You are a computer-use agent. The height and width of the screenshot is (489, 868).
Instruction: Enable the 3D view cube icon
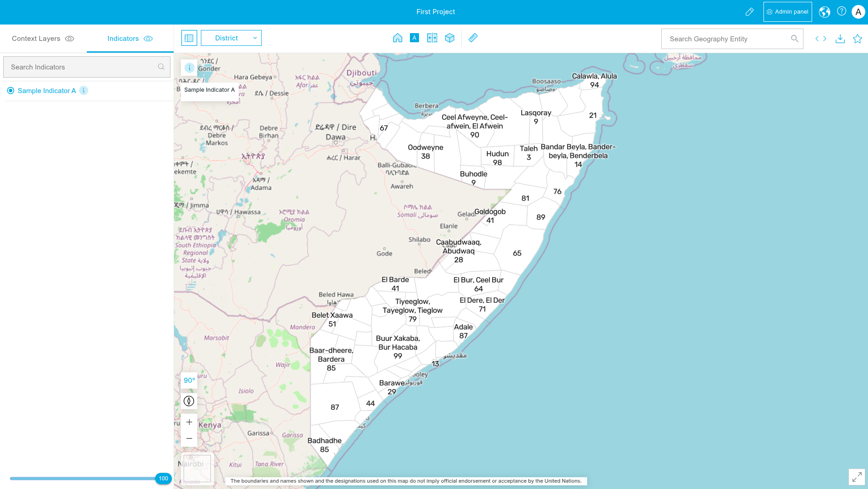tap(449, 38)
